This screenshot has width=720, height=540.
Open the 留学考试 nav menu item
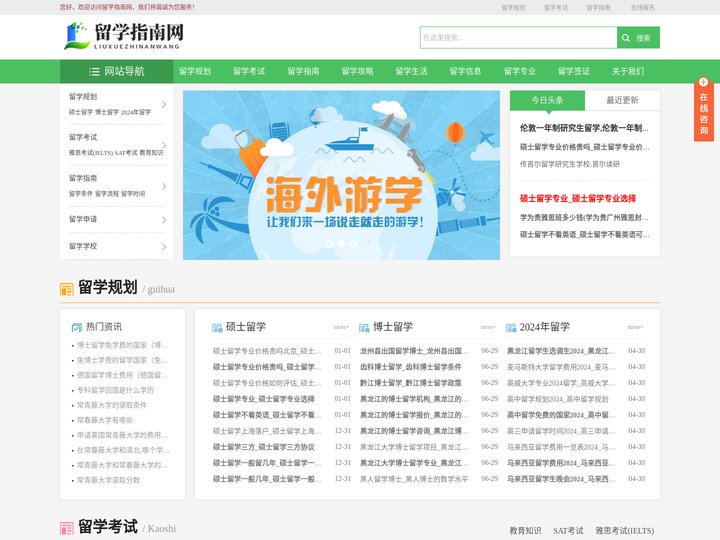[x=249, y=71]
